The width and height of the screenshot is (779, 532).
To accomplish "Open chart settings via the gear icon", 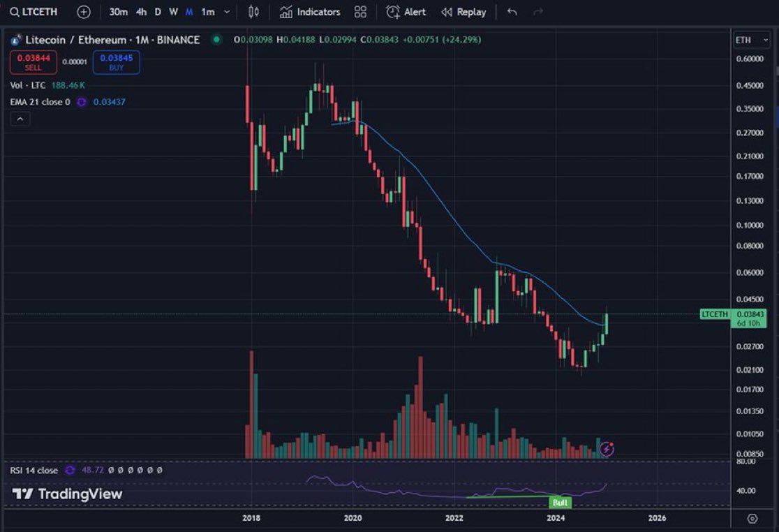I will (x=752, y=519).
